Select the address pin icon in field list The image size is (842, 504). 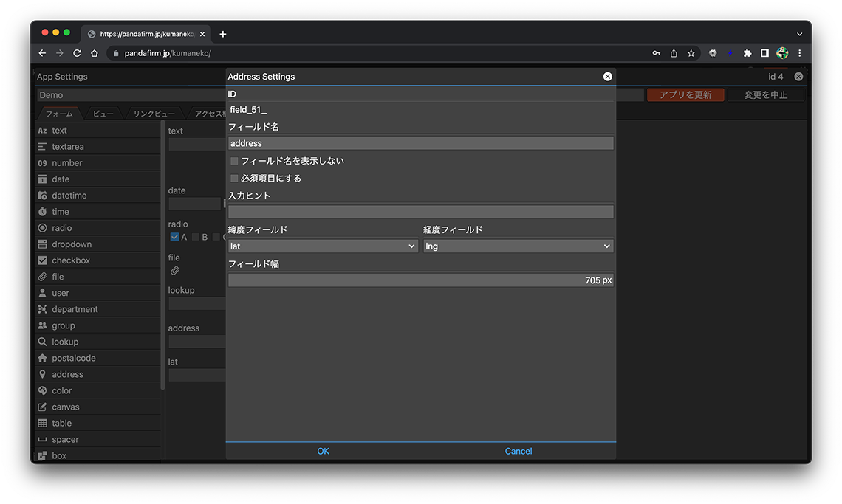pos(42,374)
